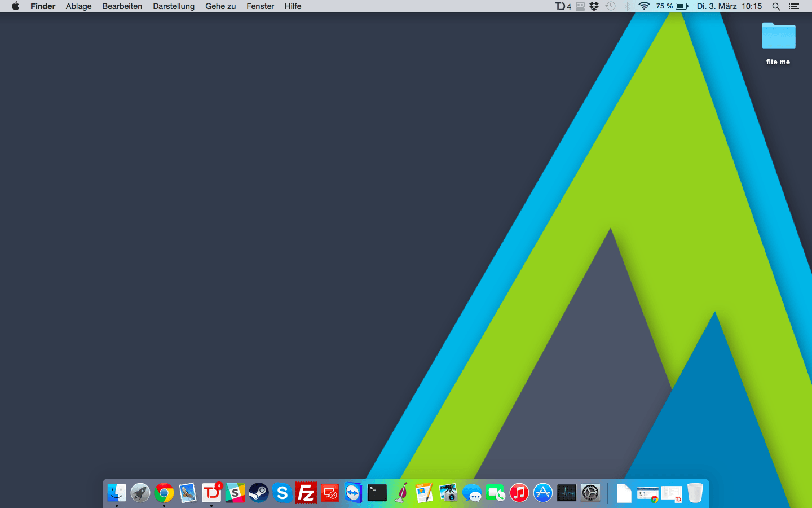Show the battery status menu

[x=681, y=6]
